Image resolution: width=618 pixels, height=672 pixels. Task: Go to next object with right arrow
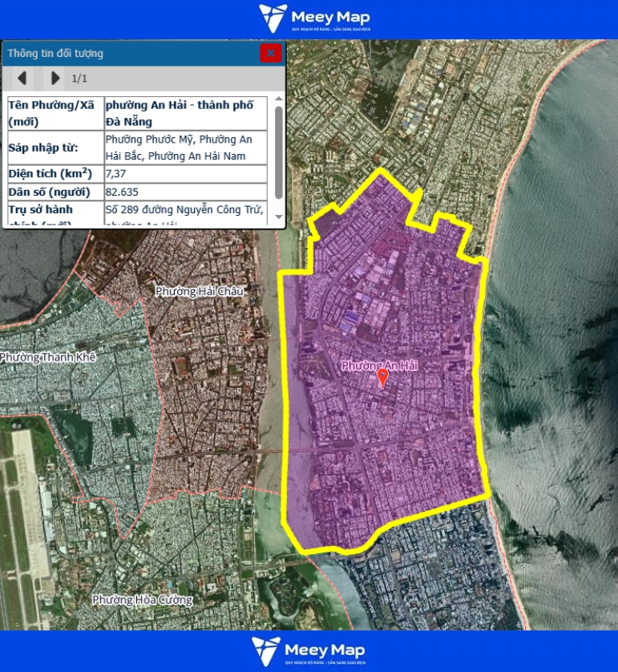tap(55, 78)
